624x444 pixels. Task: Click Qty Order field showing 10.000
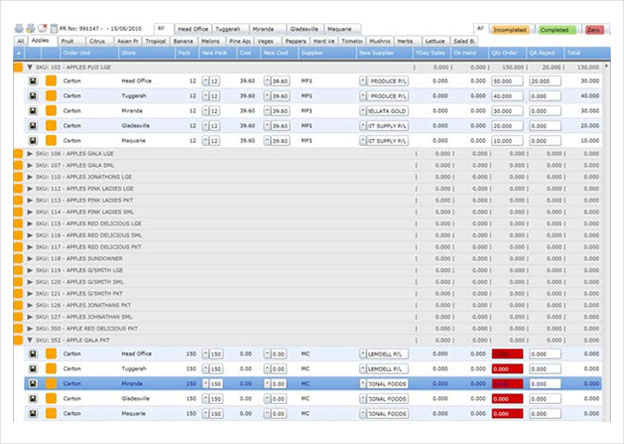(x=507, y=141)
